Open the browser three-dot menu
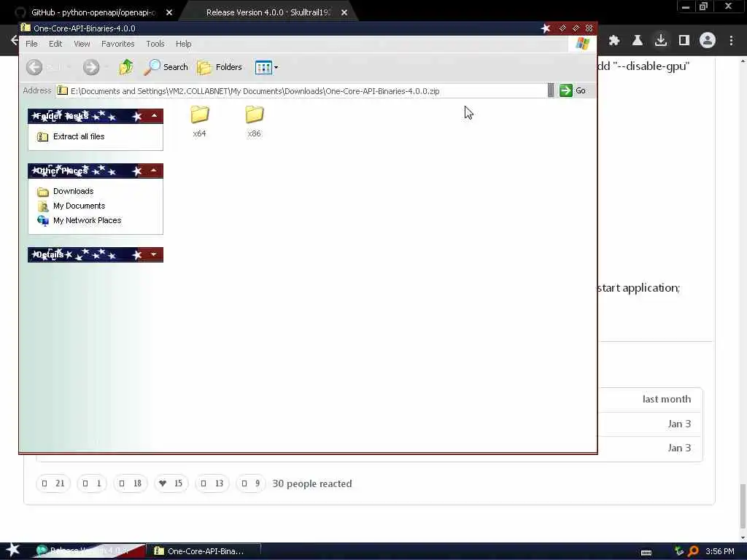This screenshot has width=747, height=560. (x=731, y=41)
